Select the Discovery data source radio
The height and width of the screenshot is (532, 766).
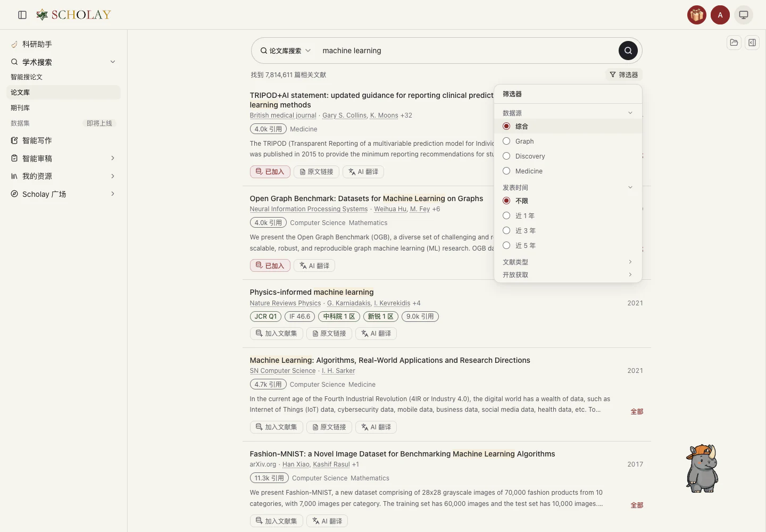[x=506, y=156]
